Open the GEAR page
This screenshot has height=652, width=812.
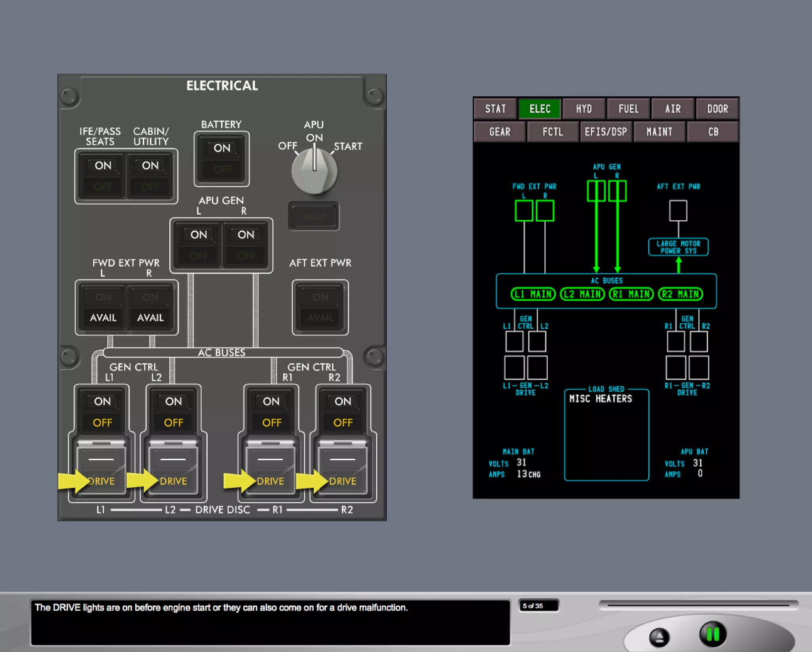500,132
